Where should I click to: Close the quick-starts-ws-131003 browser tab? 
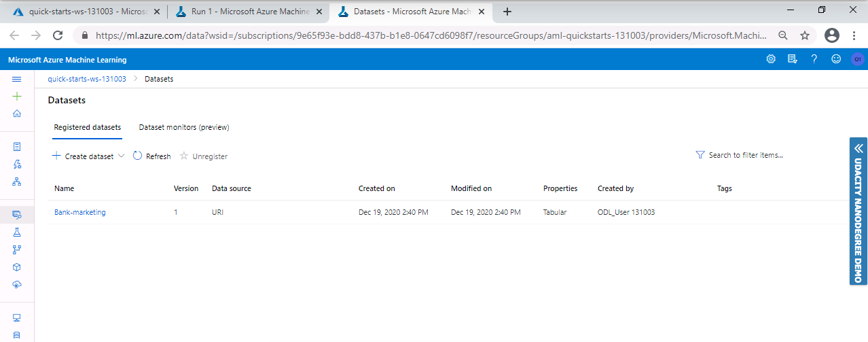158,12
